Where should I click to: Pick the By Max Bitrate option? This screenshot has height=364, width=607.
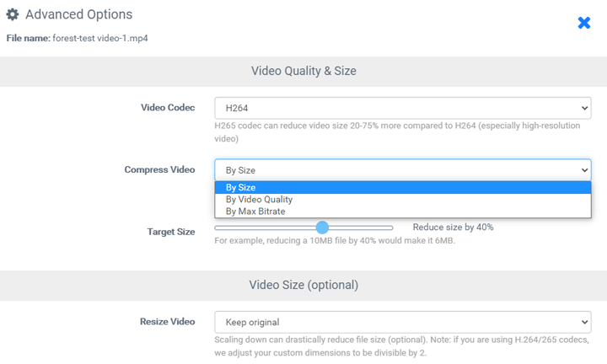pos(255,211)
